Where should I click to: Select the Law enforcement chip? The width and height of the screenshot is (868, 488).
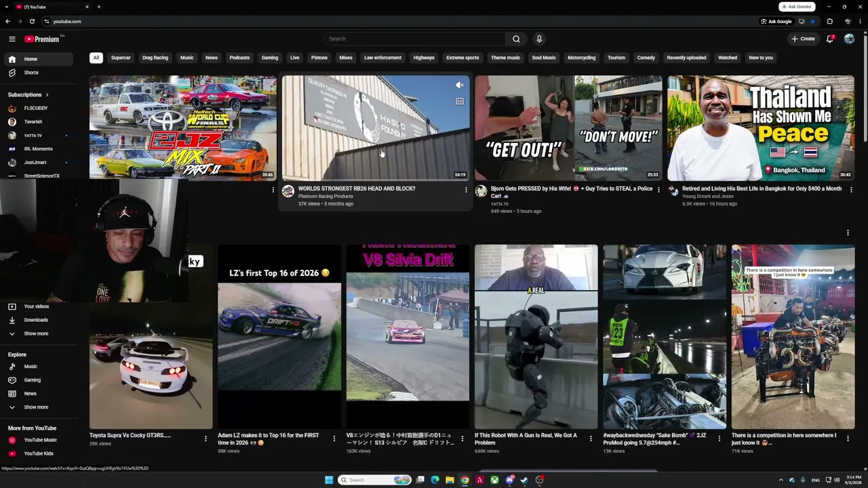pos(382,58)
